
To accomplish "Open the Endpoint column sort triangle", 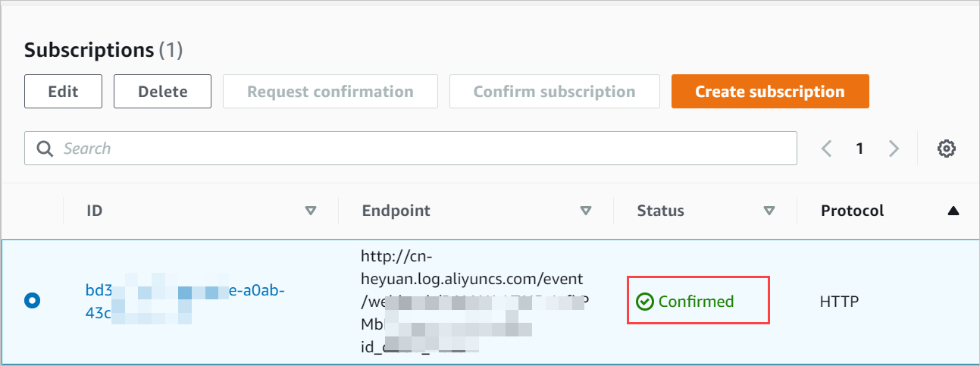I will pyautogui.click(x=585, y=211).
